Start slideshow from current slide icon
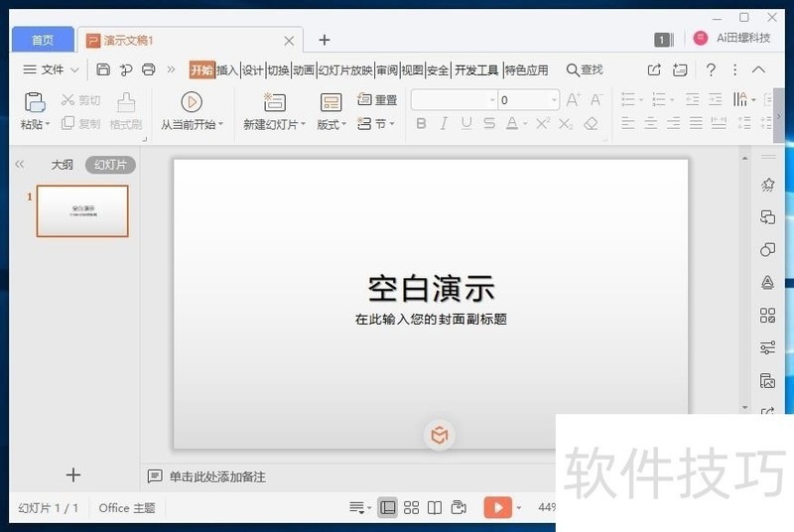Image resolution: width=794 pixels, height=532 pixels. click(192, 101)
